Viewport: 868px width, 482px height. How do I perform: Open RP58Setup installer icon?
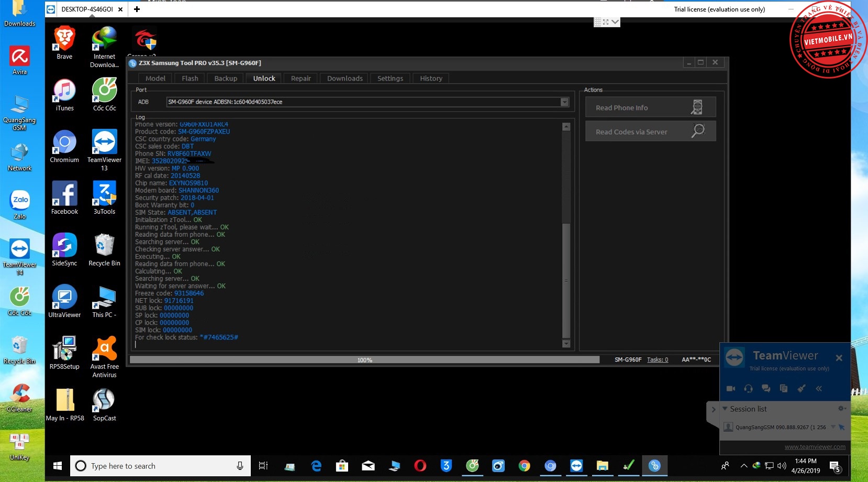[64, 353]
